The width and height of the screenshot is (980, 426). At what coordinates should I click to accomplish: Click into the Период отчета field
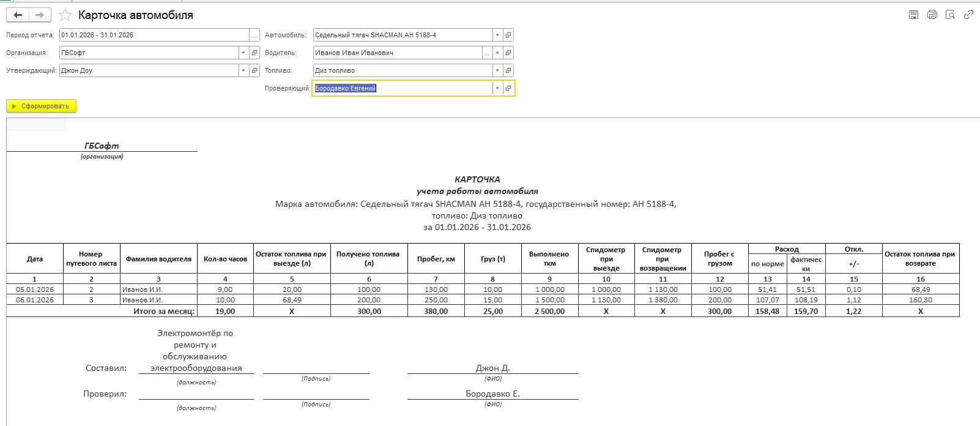(x=153, y=35)
